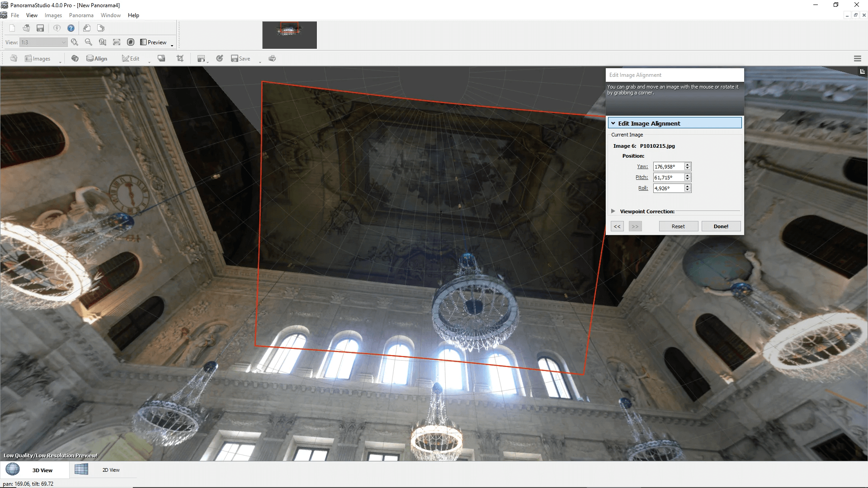
Task: Collapse the Edit Image Alignment section
Action: point(613,123)
